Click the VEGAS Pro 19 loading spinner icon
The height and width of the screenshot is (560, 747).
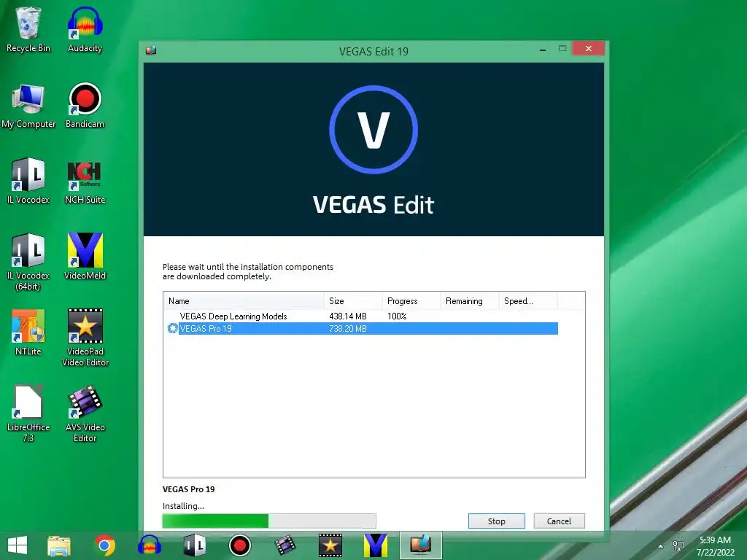click(x=172, y=328)
